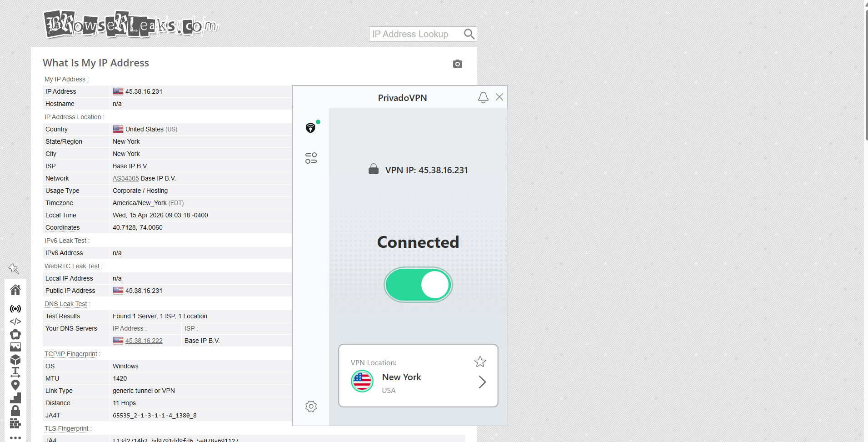Open the stairs icon in sidebar

(15, 398)
